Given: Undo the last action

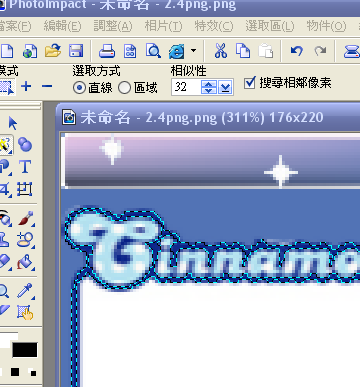Looking at the screenshot, I should [296, 51].
